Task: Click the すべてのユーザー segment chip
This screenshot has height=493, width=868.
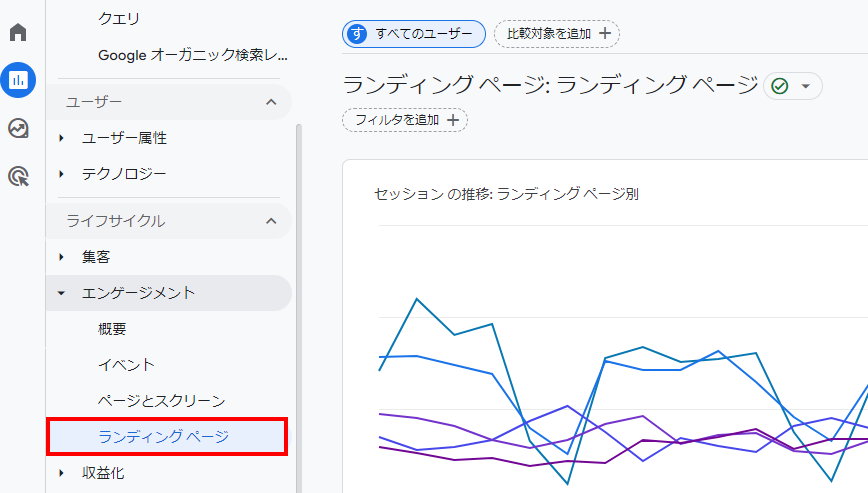Action: click(x=414, y=34)
